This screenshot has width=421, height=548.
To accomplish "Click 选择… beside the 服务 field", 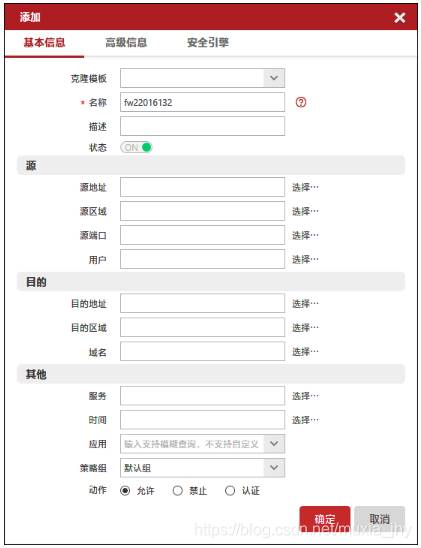I will [305, 396].
